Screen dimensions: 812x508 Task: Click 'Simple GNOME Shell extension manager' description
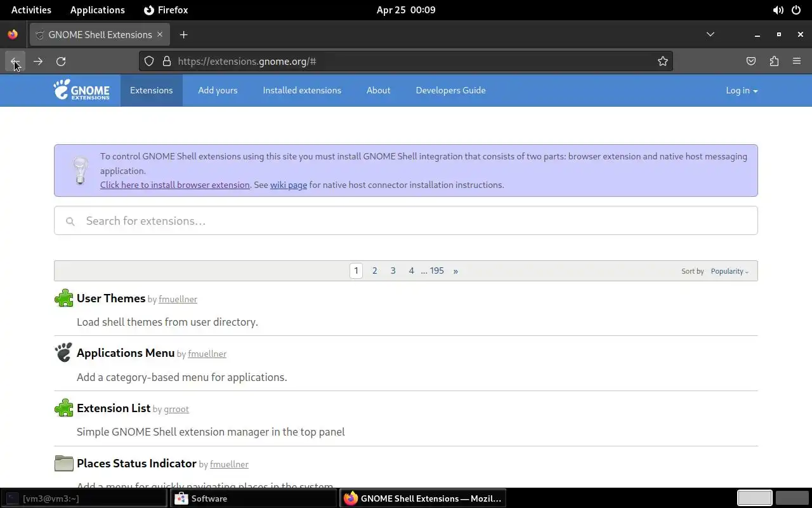point(211,432)
